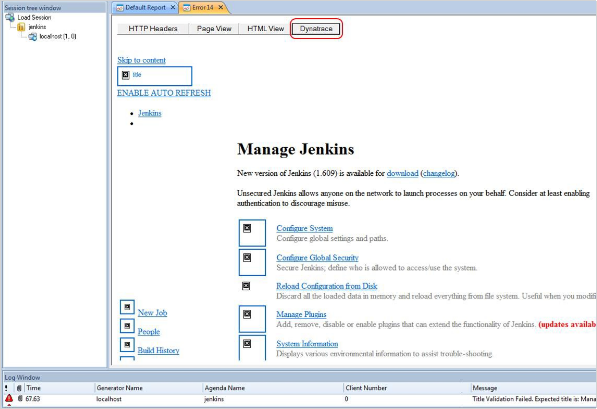Click the ENABLE AUTO REFRESH link
This screenshot has height=409, width=597.
164,93
